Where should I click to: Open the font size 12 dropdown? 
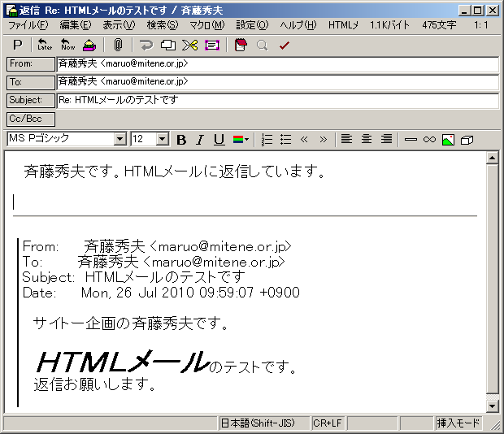163,139
